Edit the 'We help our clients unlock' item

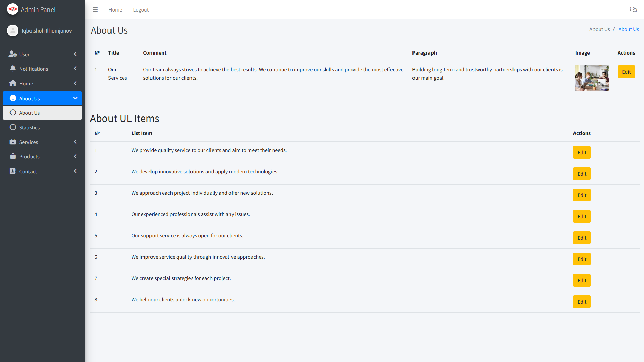pos(582,302)
